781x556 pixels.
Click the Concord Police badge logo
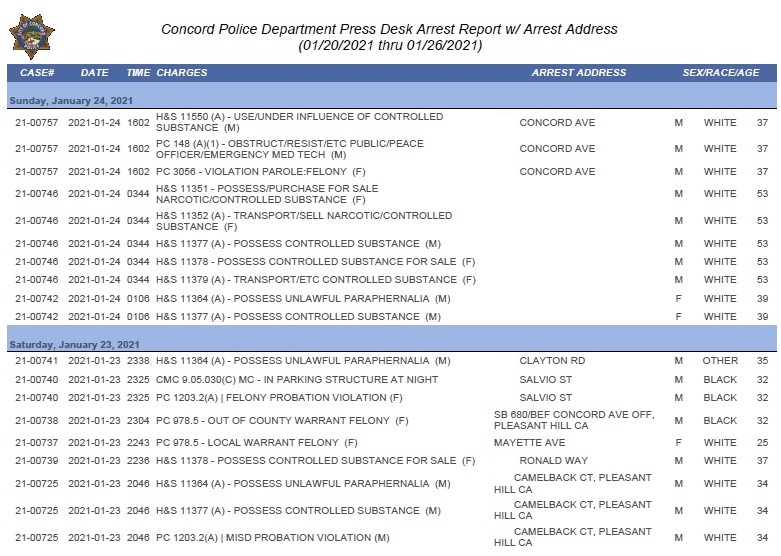point(32,36)
